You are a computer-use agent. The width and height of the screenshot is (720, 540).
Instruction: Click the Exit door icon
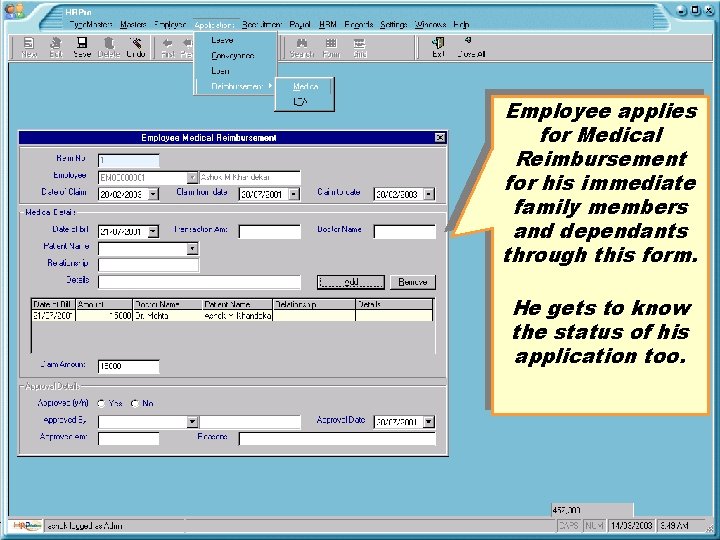[438, 47]
